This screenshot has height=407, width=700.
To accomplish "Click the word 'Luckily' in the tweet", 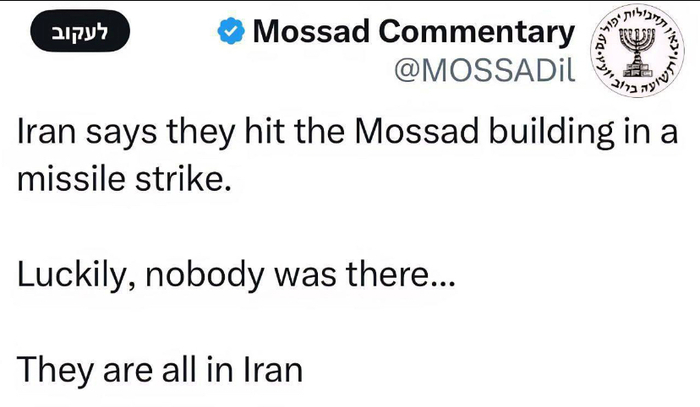I will (73, 275).
